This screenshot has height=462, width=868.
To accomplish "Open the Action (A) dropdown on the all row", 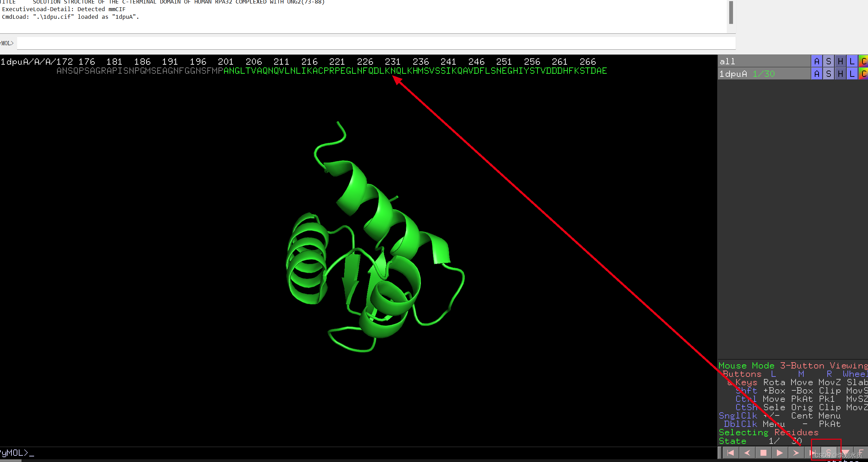I will (817, 61).
